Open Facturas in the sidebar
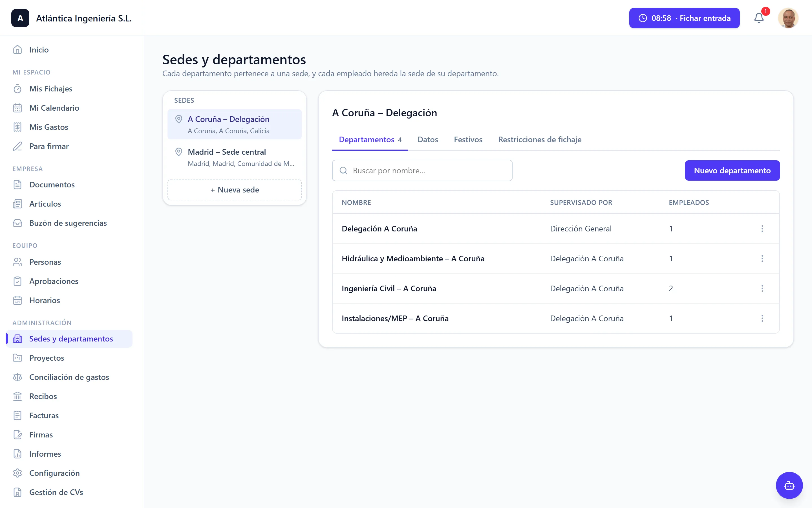The height and width of the screenshot is (508, 812). click(x=69, y=415)
